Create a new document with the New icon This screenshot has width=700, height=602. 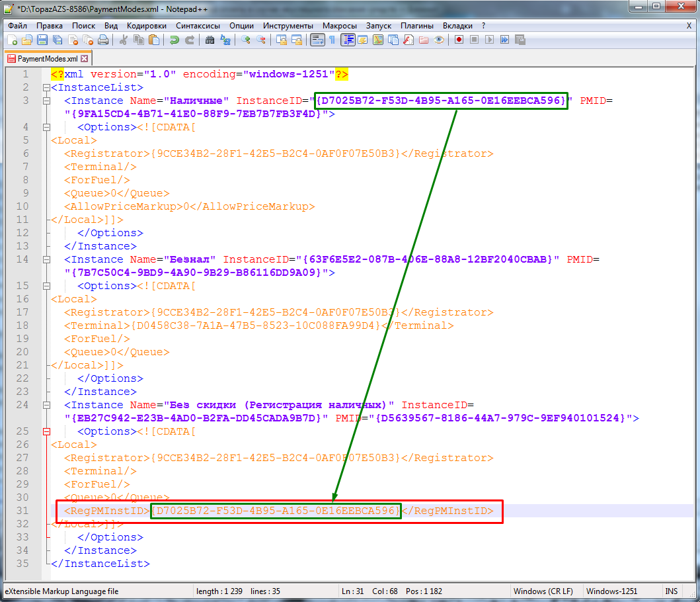point(13,40)
